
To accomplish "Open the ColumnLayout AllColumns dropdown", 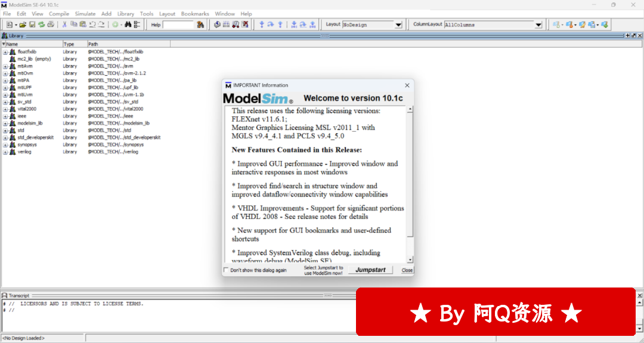I will click(x=538, y=25).
